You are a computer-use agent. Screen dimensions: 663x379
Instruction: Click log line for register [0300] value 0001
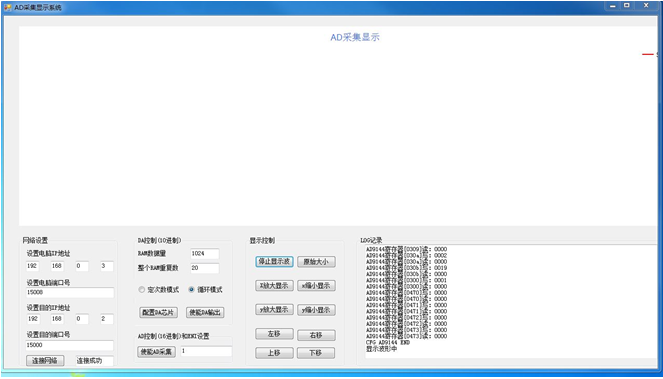(406, 280)
